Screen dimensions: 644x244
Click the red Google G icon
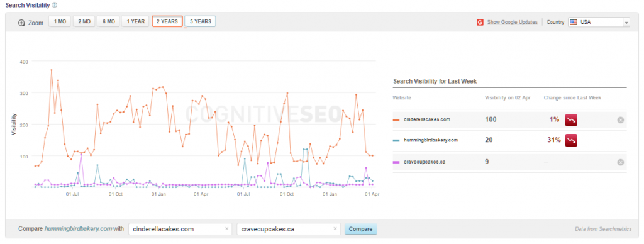480,22
